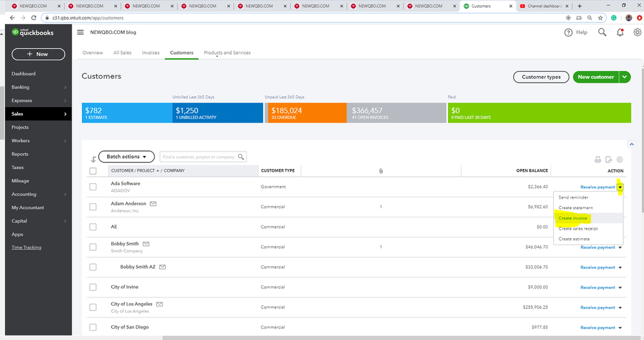
Task: Click the Customer types button
Action: click(x=541, y=77)
